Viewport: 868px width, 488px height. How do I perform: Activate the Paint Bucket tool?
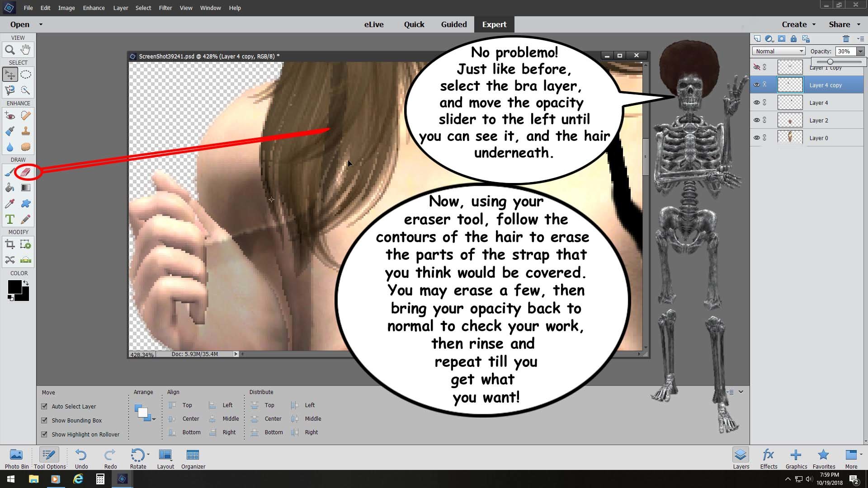coord(9,188)
